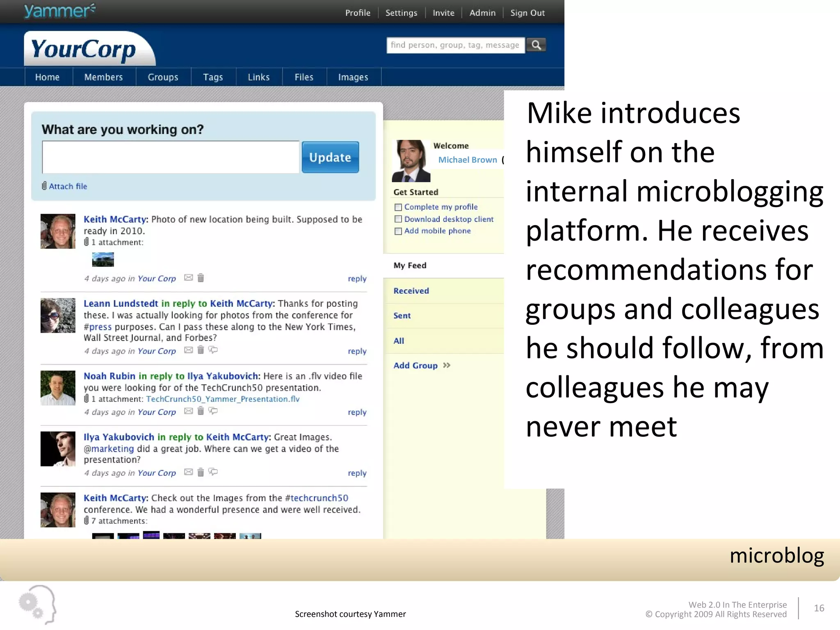Open the Profile menu link
Screen dimensions: 840x630
358,13
